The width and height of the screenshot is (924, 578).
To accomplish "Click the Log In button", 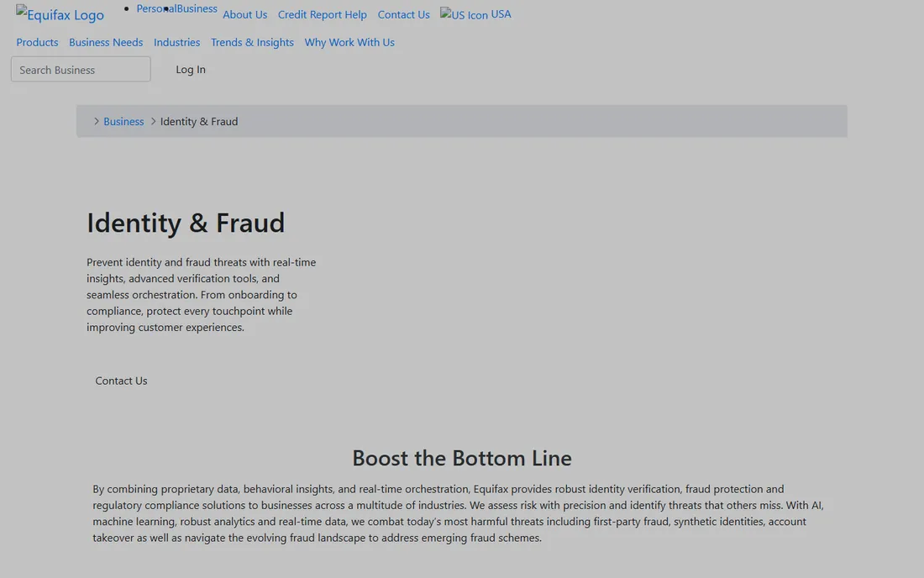I will 191,70.
